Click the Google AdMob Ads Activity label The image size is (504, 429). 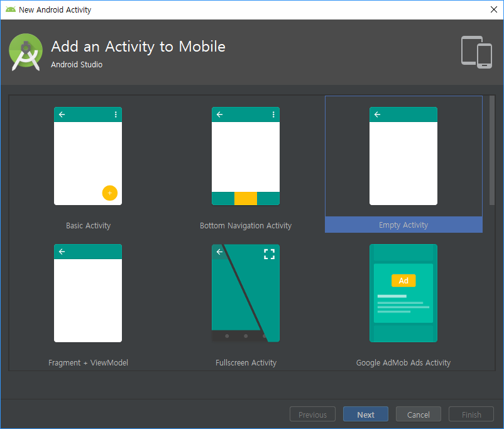pos(403,363)
